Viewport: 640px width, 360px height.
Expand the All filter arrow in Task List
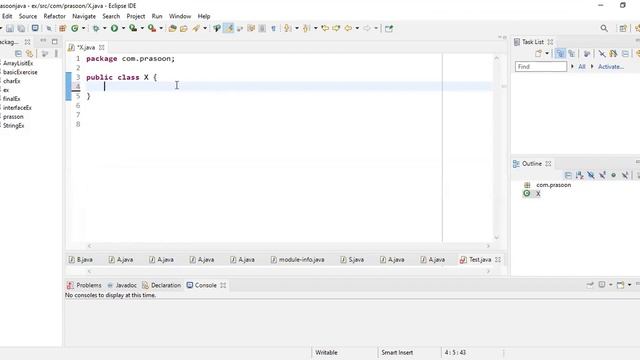click(572, 67)
